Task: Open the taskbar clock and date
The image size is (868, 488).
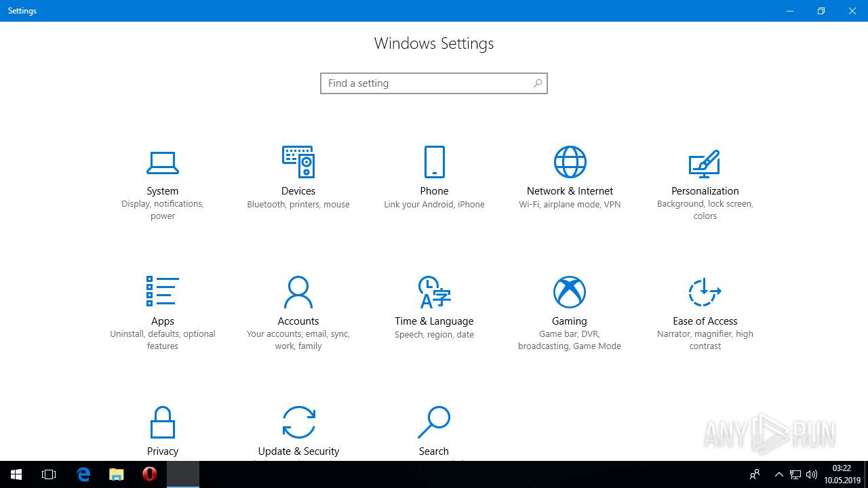Action: (842, 474)
